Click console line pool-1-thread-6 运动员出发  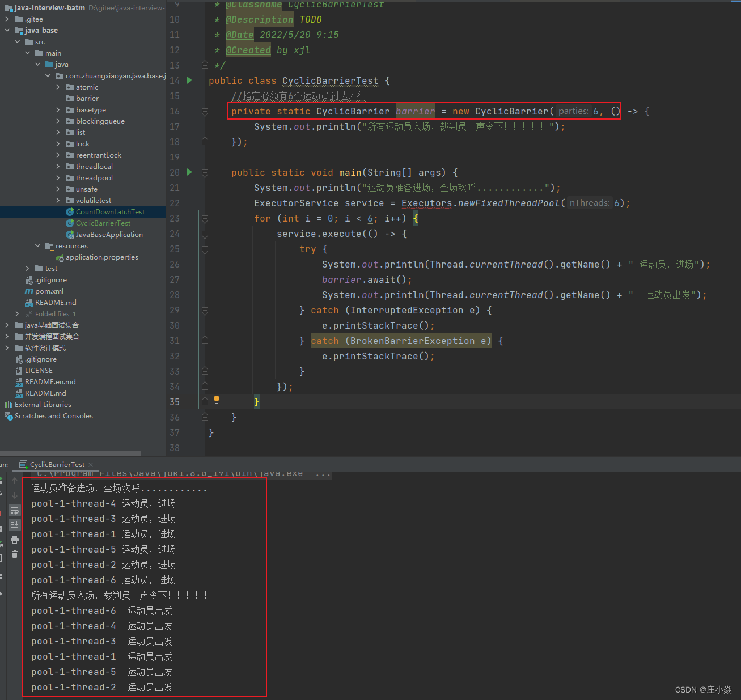coord(102,611)
